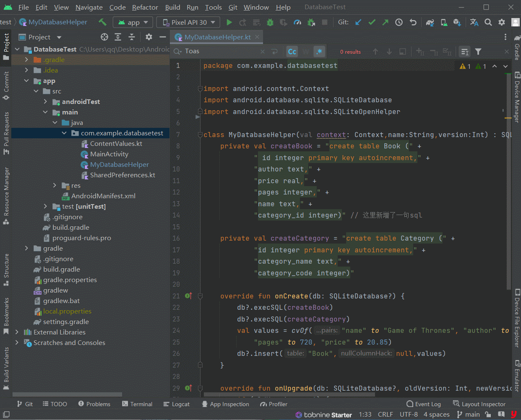The width and height of the screenshot is (521, 420).
Task: Toggle Match Case in the find bar
Action: coord(292,52)
